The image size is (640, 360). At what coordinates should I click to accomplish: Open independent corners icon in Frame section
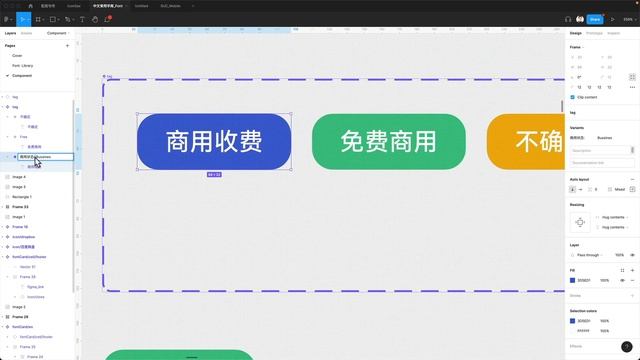[632, 77]
